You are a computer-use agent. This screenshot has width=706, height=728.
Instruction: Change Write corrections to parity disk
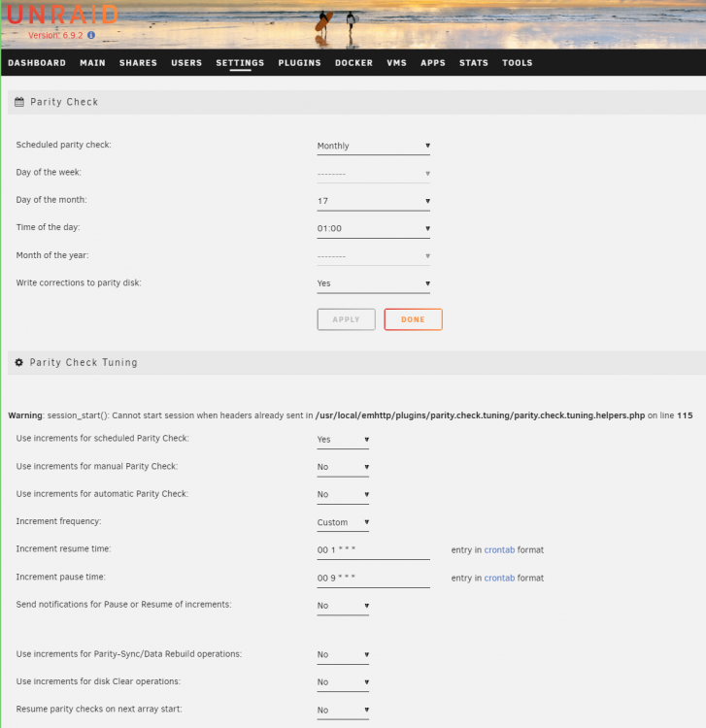tap(374, 283)
